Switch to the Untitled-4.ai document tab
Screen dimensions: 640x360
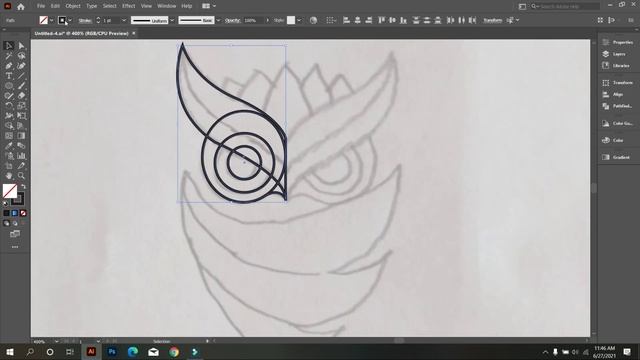pyautogui.click(x=82, y=33)
